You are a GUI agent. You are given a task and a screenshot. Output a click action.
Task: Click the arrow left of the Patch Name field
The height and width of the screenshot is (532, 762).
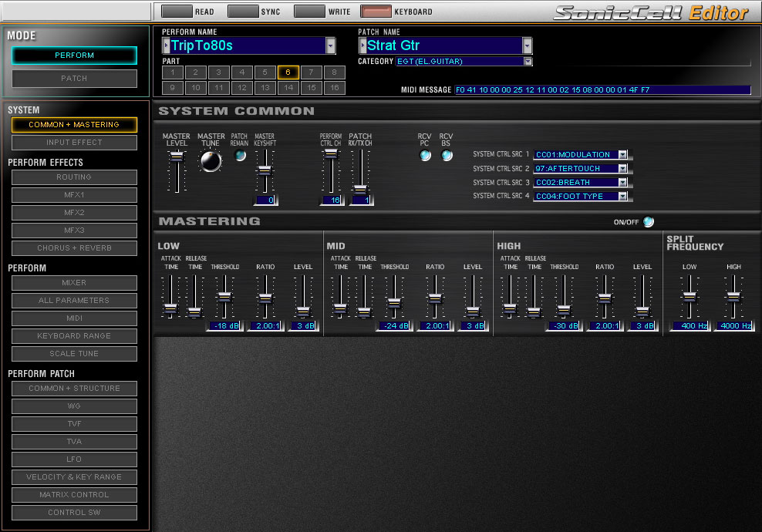pyautogui.click(x=362, y=45)
